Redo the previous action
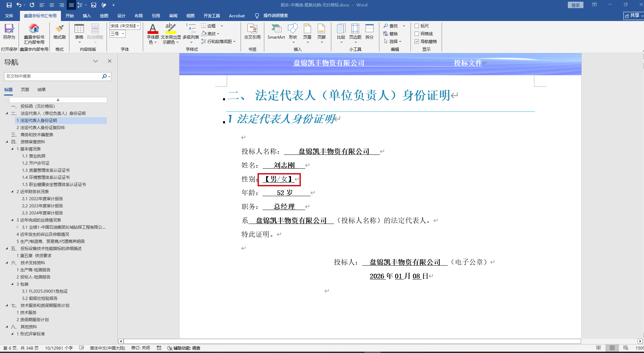 [x=32, y=5]
